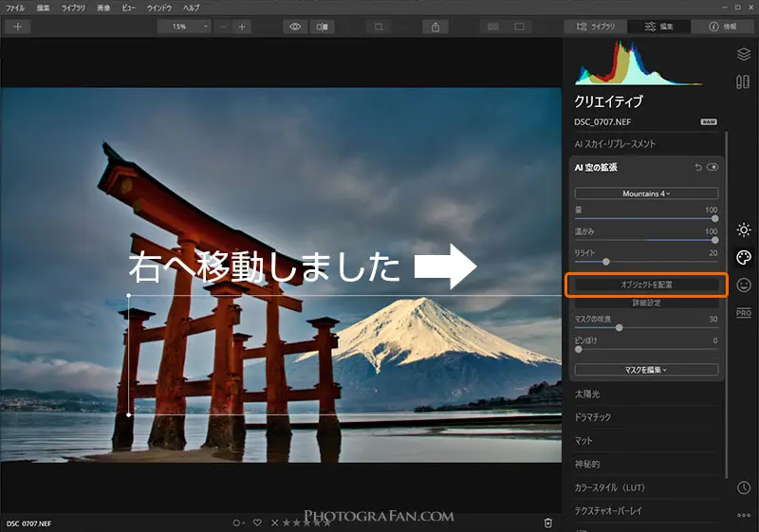Reset the AI 空の拡張 tool
This screenshot has height=532, width=759.
click(698, 167)
